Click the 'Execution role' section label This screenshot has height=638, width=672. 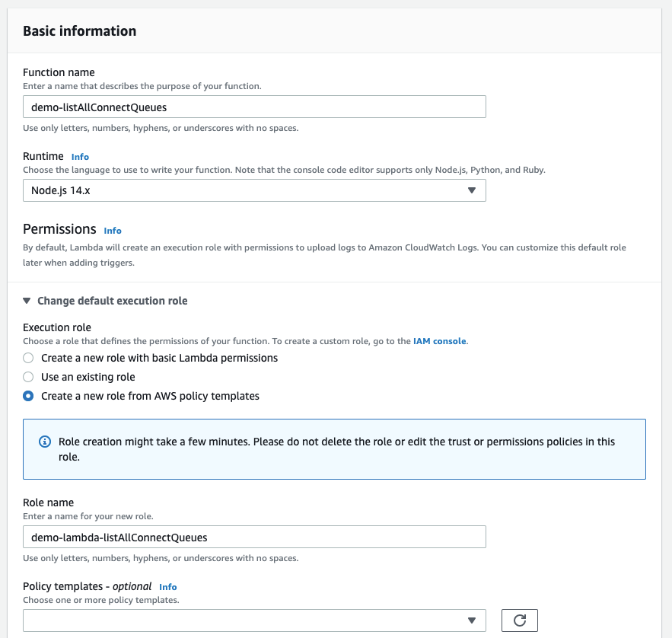[57, 327]
